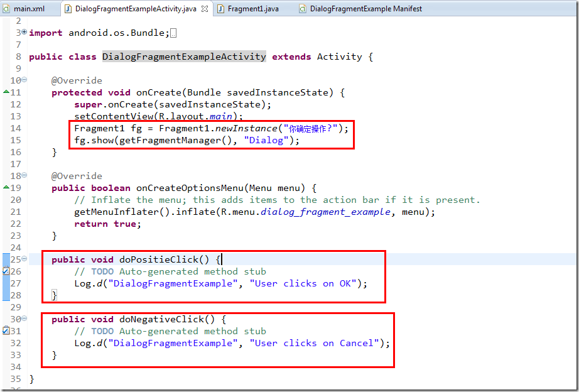The height and width of the screenshot is (392, 579).
Task: Collapse the onCreate block at line 10
Action: coord(24,80)
